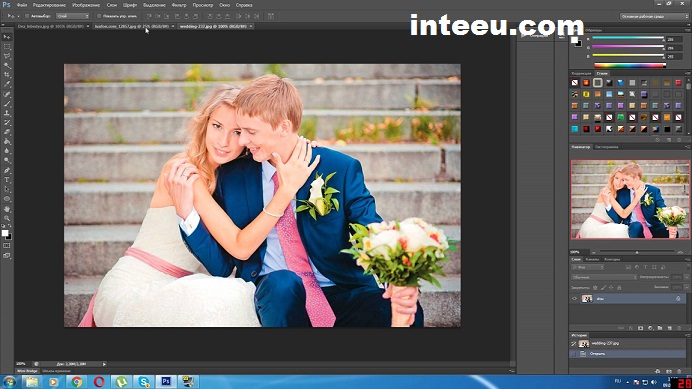The image size is (692, 389).
Task: Open the Файл menu
Action: [x=22, y=5]
